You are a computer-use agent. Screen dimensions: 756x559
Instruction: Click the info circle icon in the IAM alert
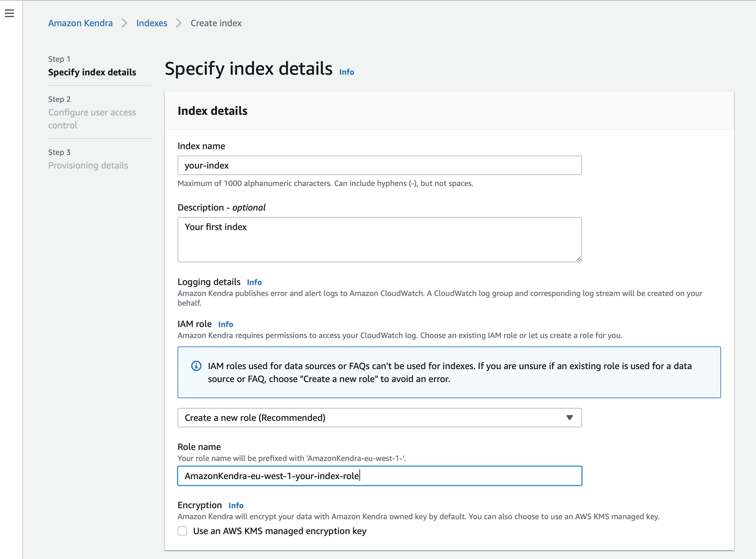[196, 366]
